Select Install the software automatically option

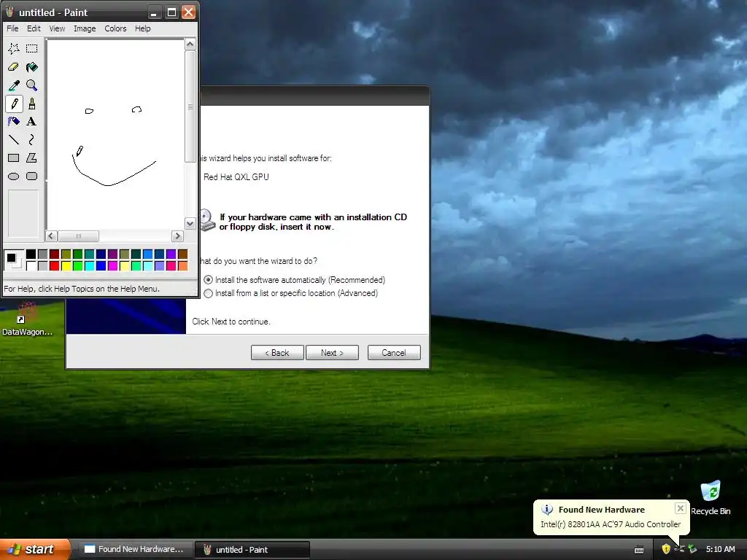pos(295,280)
